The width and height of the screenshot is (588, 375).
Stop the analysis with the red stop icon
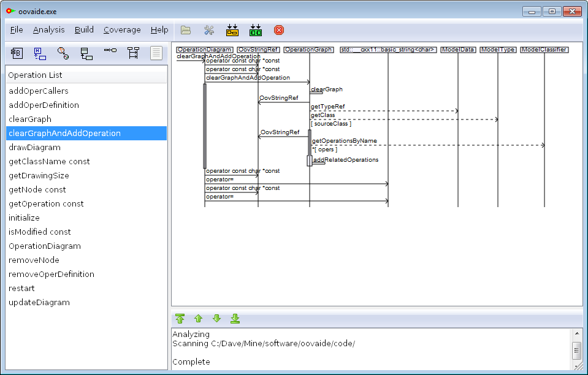[279, 29]
